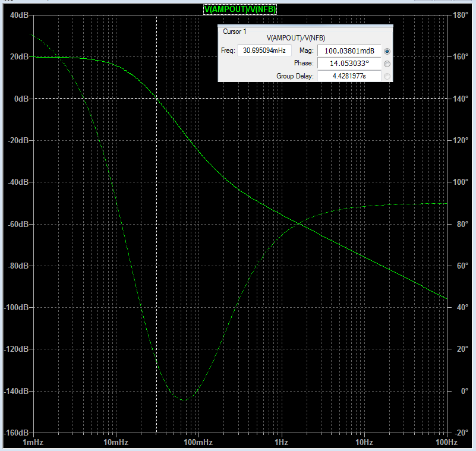Click the 100mHz frequency axis label
The height and width of the screenshot is (451, 476).
coord(198,442)
